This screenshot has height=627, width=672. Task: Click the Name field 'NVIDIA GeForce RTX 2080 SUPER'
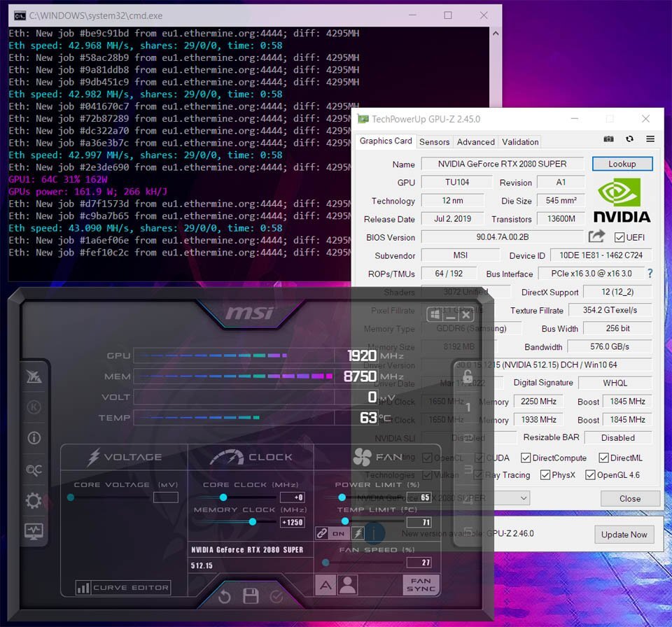click(503, 164)
